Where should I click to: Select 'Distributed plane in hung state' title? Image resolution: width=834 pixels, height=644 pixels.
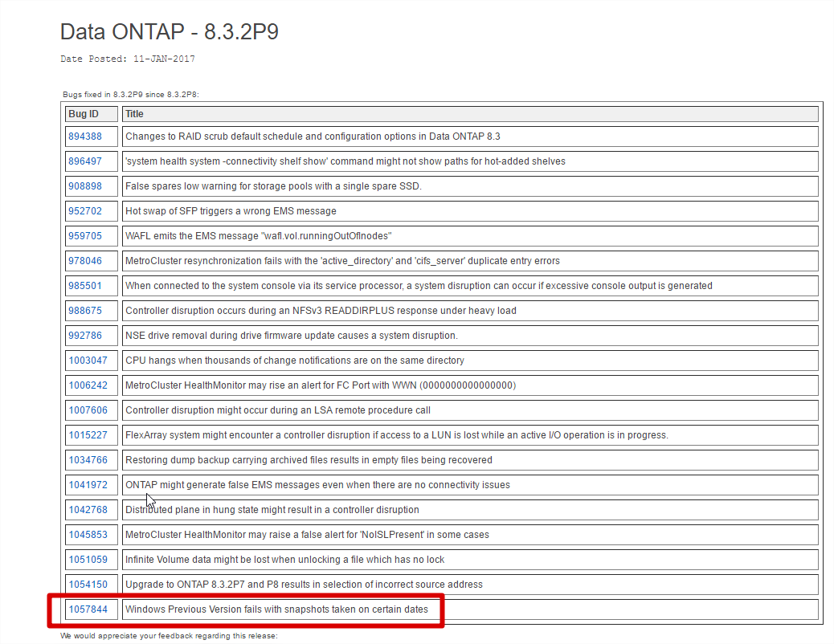[x=272, y=509]
